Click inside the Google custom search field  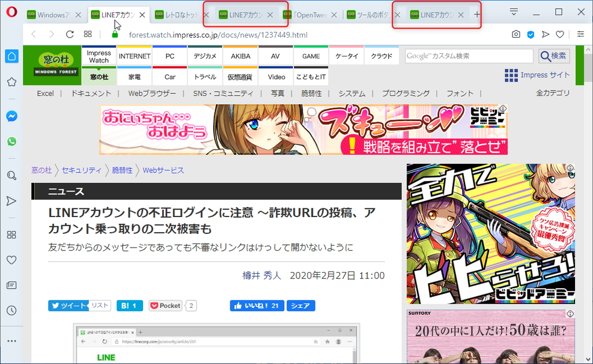point(469,56)
